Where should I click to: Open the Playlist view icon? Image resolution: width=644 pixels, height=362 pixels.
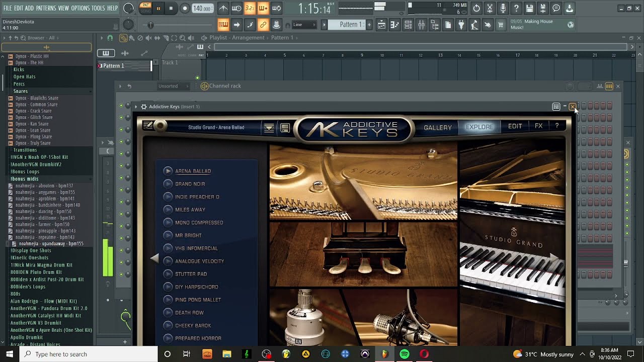pyautogui.click(x=382, y=25)
